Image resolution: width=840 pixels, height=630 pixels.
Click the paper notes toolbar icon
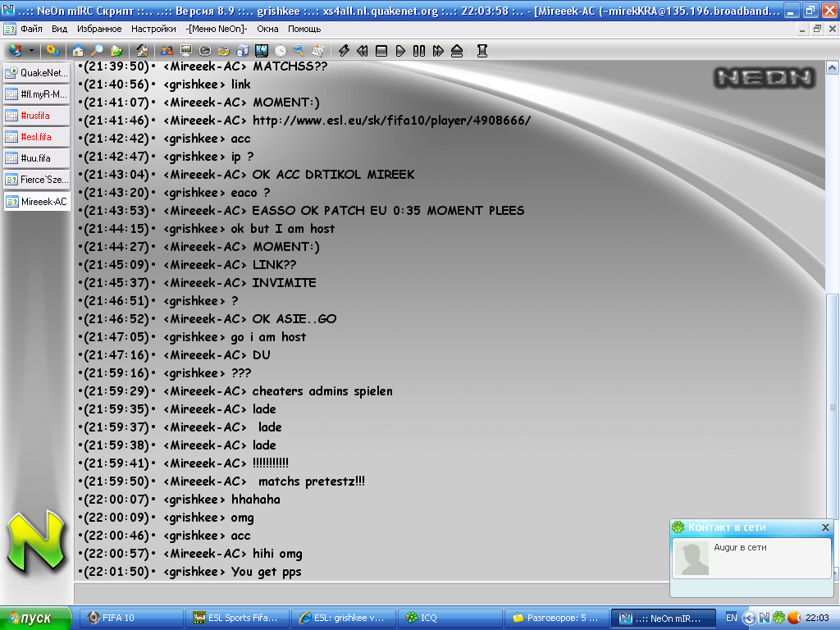pyautogui.click(x=318, y=51)
